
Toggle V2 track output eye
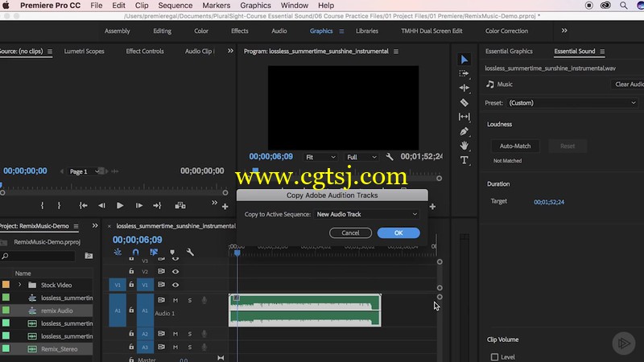point(175,271)
